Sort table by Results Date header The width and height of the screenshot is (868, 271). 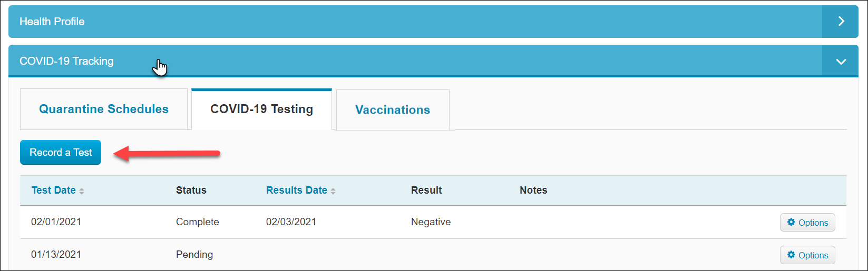click(297, 190)
